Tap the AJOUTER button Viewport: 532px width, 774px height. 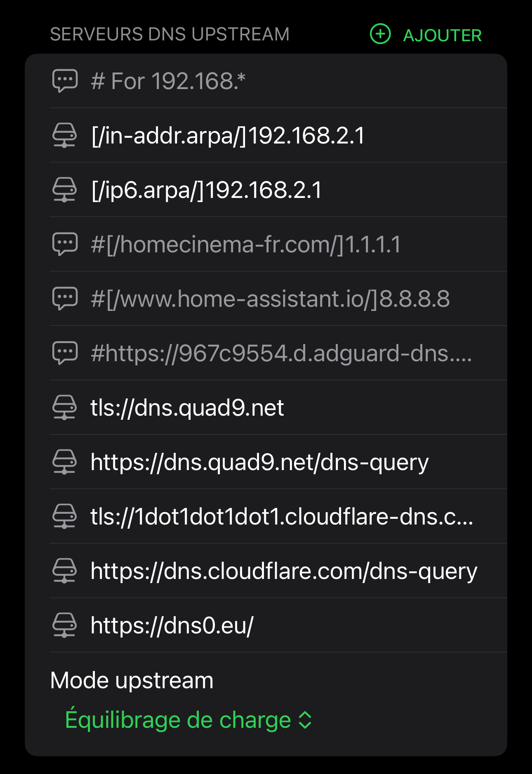coord(442,35)
